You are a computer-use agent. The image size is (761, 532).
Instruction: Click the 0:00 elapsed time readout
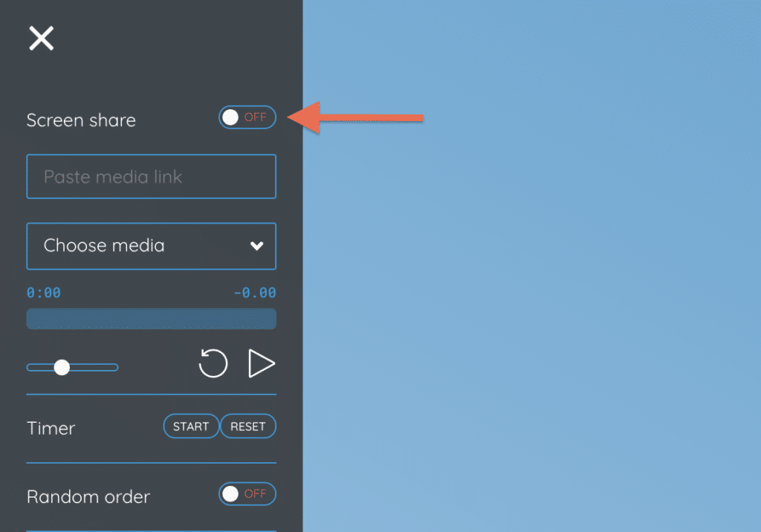pos(44,293)
